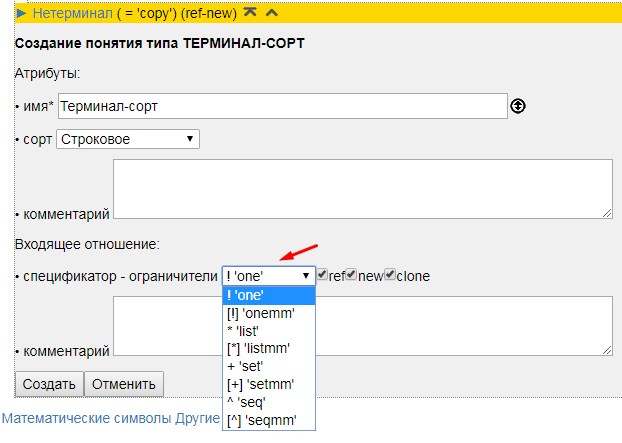Open the сорт Строковое dropdown
The width and height of the screenshot is (622, 443).
pyautogui.click(x=128, y=139)
